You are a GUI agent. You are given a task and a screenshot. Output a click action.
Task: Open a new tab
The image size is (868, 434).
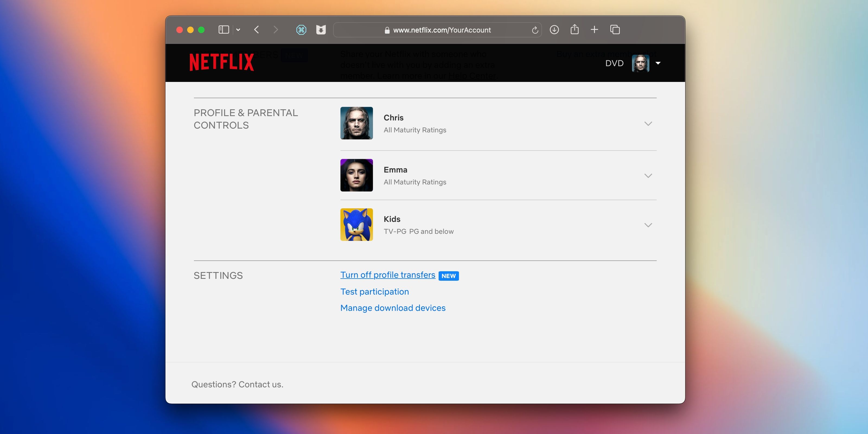594,30
